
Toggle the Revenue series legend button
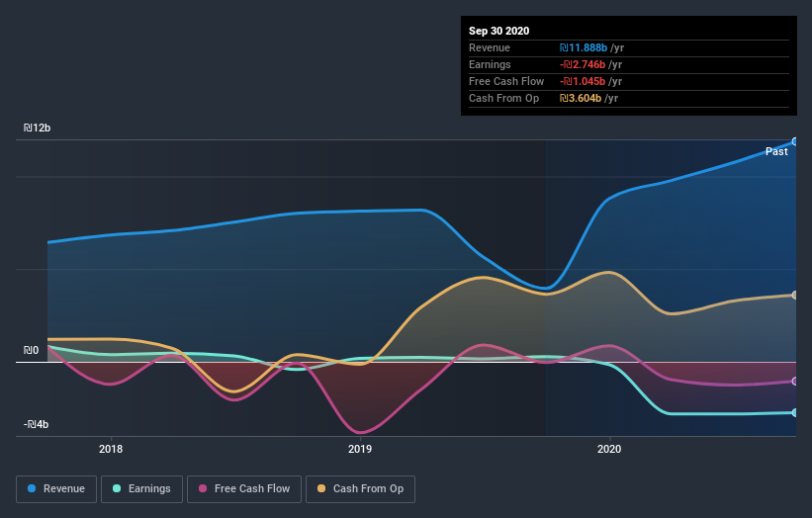[x=56, y=489]
